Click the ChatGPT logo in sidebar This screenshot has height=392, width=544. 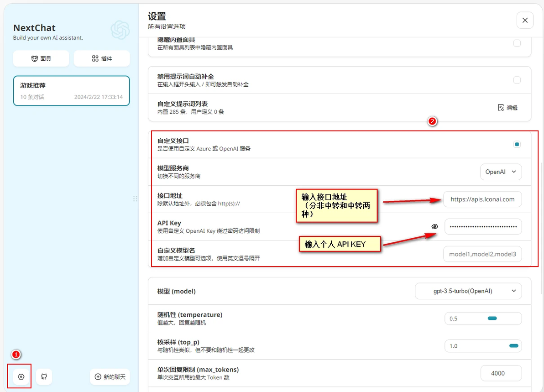pyautogui.click(x=120, y=30)
